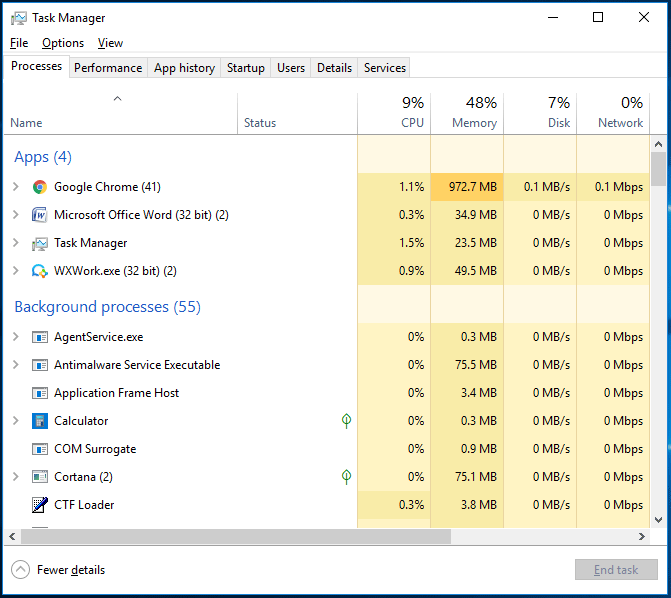The image size is (671, 598).
Task: Click the COM Surrogate icon
Action: coord(40,449)
